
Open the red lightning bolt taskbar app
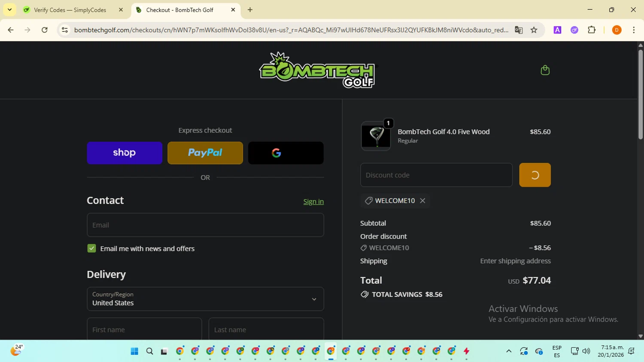tap(466, 351)
